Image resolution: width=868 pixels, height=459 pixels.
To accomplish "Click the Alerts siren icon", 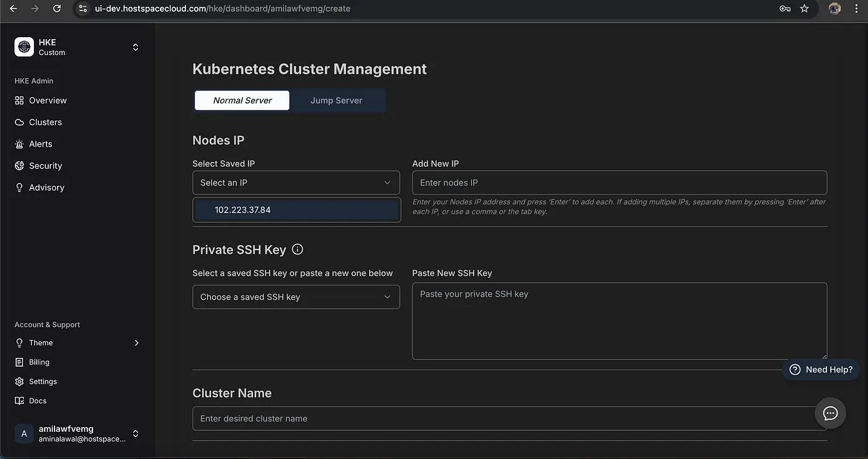I will (x=19, y=144).
